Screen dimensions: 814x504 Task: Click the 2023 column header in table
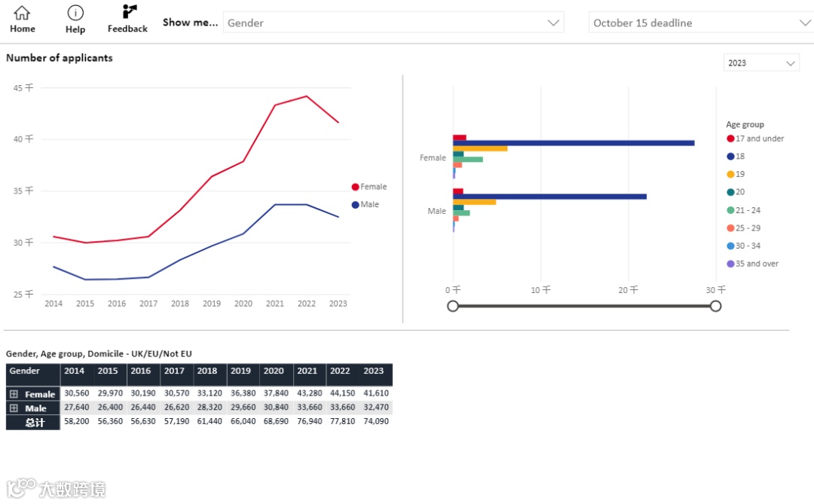tap(374, 371)
